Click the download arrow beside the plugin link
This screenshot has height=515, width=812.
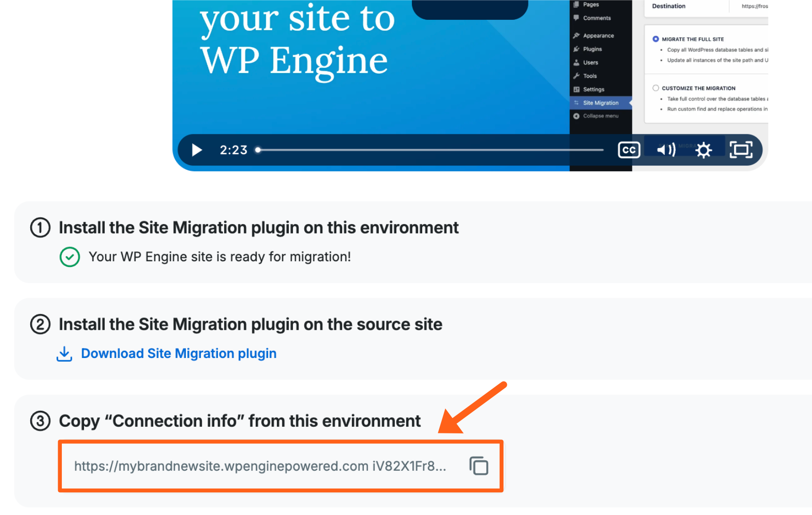[x=65, y=353]
